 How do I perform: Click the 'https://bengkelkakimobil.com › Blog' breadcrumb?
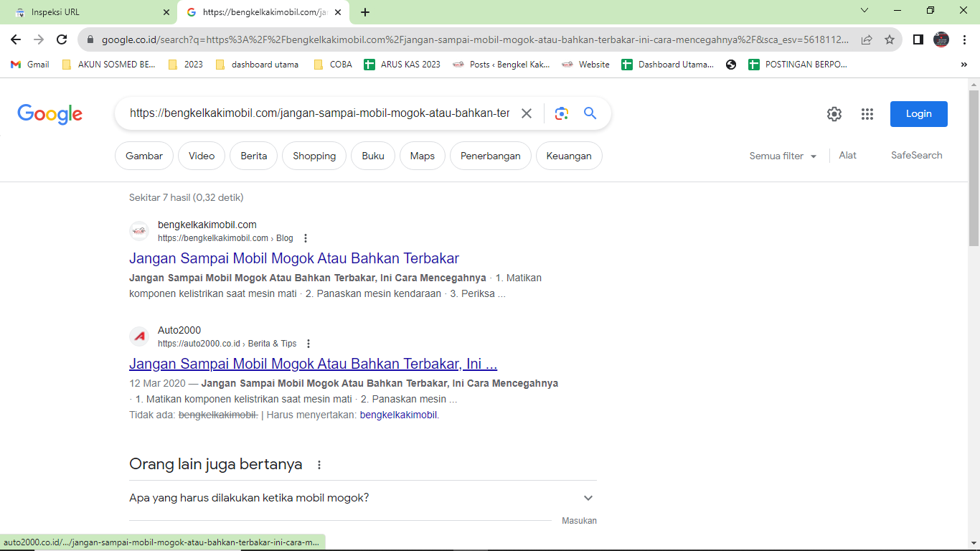click(x=225, y=238)
